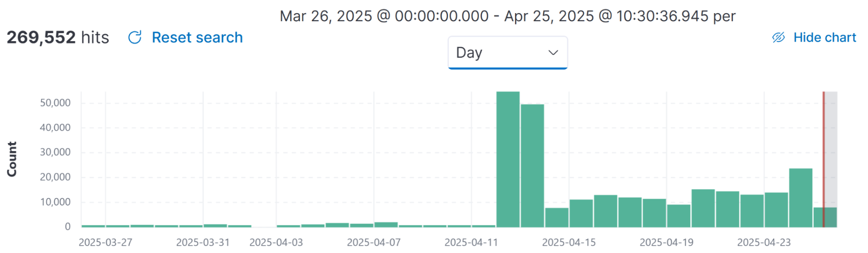This screenshot has height=253, width=868.
Task: Select the tallest histogram bar on April 12
Action: pos(508,158)
